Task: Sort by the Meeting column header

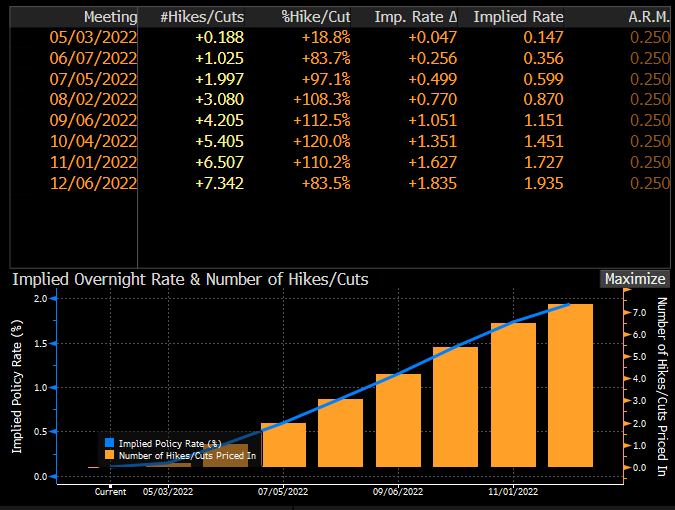Action: (x=111, y=17)
